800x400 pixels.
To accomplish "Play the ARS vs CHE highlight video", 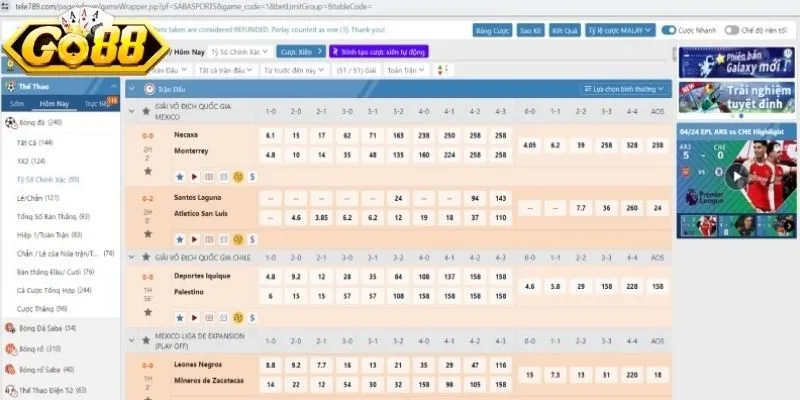I will tap(737, 176).
